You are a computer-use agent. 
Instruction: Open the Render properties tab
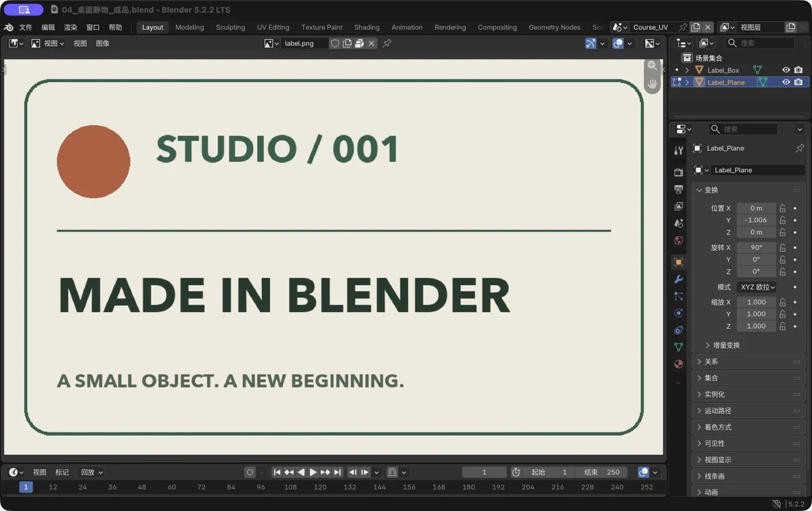pyautogui.click(x=679, y=173)
